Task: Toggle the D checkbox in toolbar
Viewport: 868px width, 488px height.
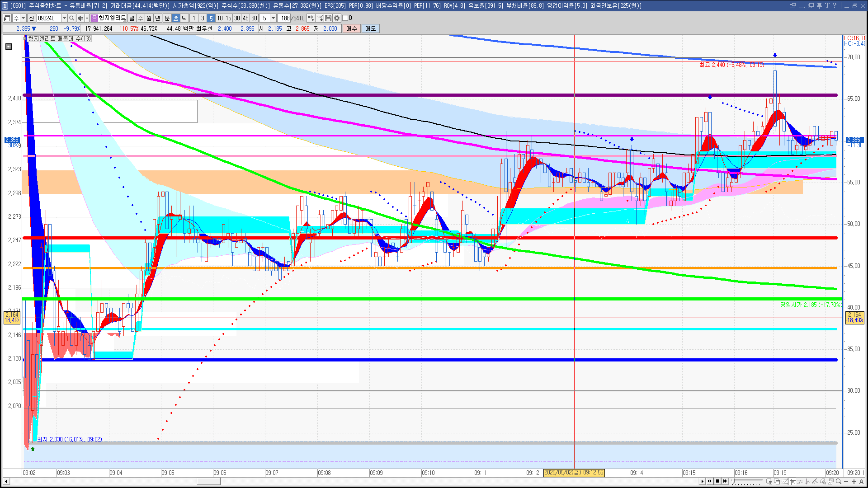Action: coord(345,18)
